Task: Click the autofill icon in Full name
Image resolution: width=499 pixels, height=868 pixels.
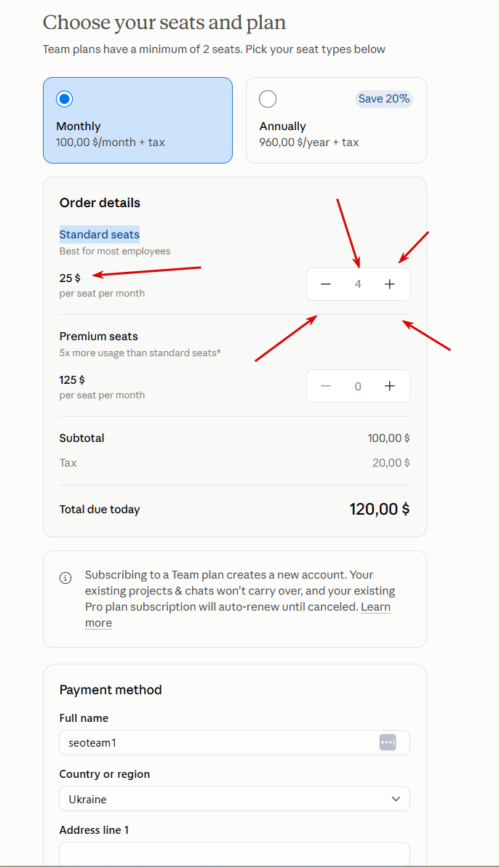Action: (388, 742)
